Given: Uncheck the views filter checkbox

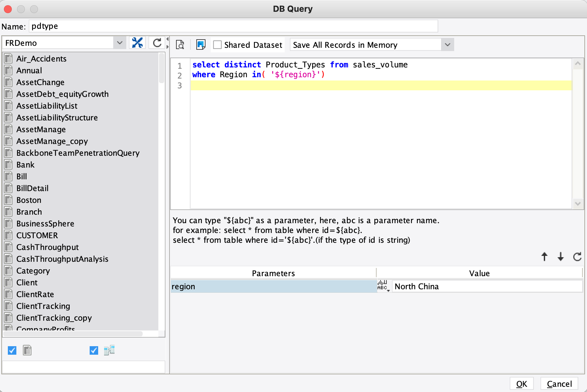Looking at the screenshot, I should point(94,350).
